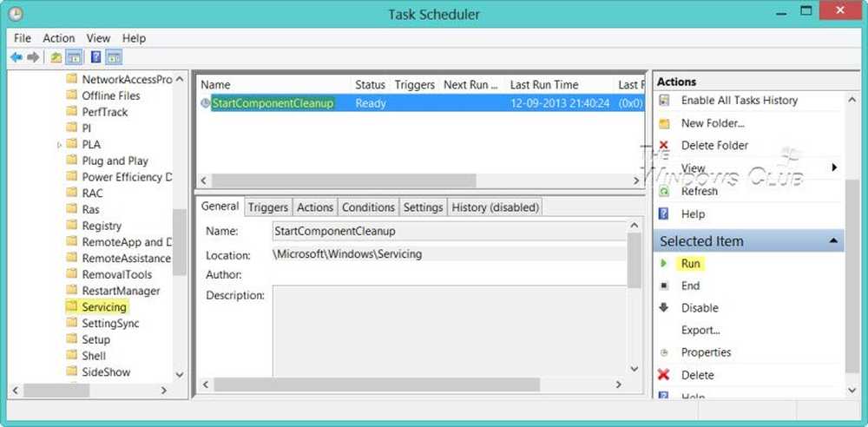Click Actions pane scroll down arrow
The image size is (868, 427).
click(x=852, y=390)
